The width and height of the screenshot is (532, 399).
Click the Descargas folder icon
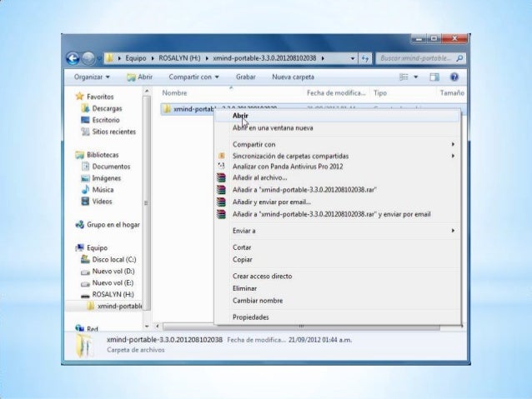click(85, 108)
